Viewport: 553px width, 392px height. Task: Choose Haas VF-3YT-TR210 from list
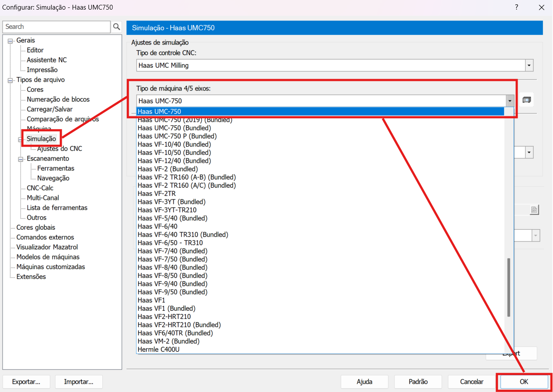167,210
